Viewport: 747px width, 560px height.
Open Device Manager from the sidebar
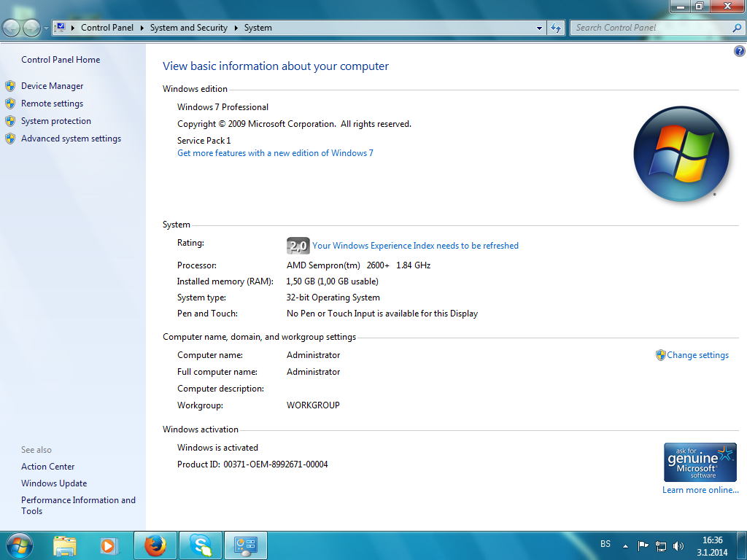tap(52, 86)
